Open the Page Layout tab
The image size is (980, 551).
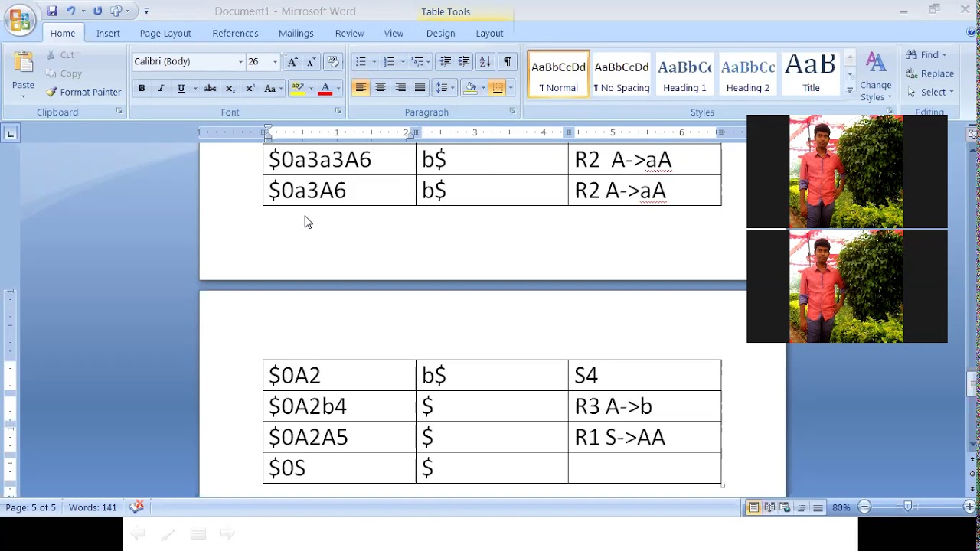pyautogui.click(x=165, y=33)
